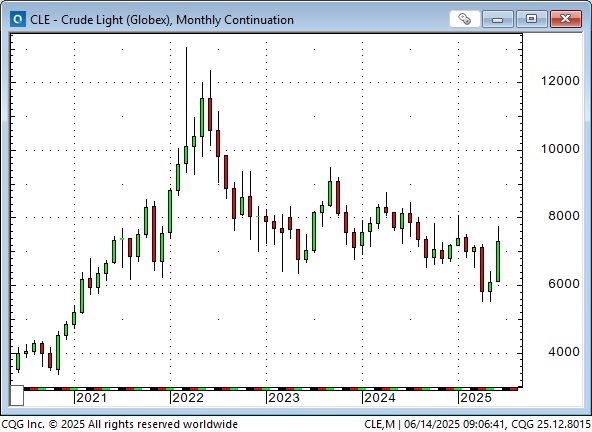Maximize the Crude Light chart window
The image size is (592, 432).
pyautogui.click(x=532, y=19)
